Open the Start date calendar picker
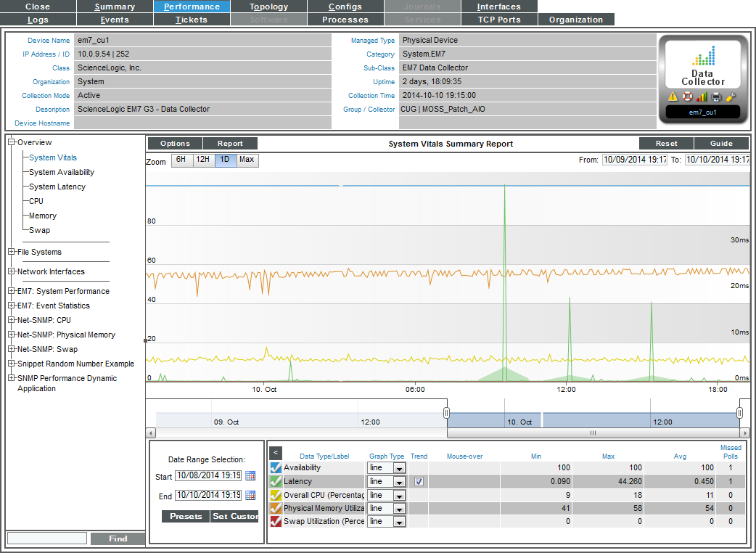The width and height of the screenshot is (756, 553). 250,476
